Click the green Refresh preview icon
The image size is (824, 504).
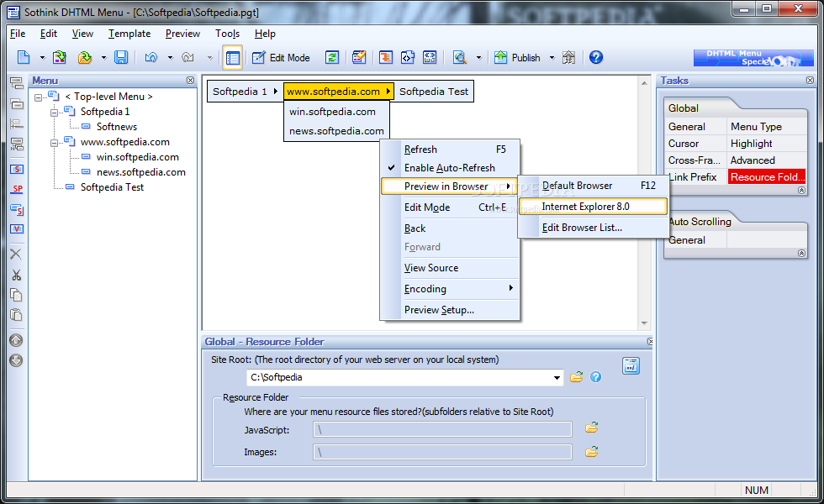click(x=332, y=57)
